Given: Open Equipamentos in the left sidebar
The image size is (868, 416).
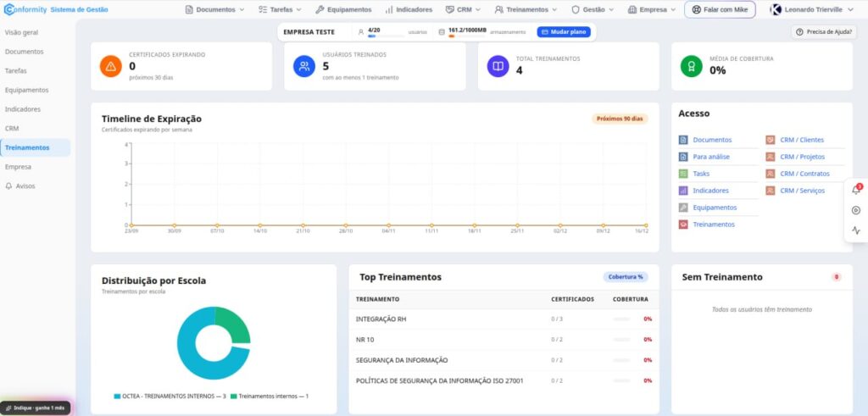Looking at the screenshot, I should [x=26, y=90].
